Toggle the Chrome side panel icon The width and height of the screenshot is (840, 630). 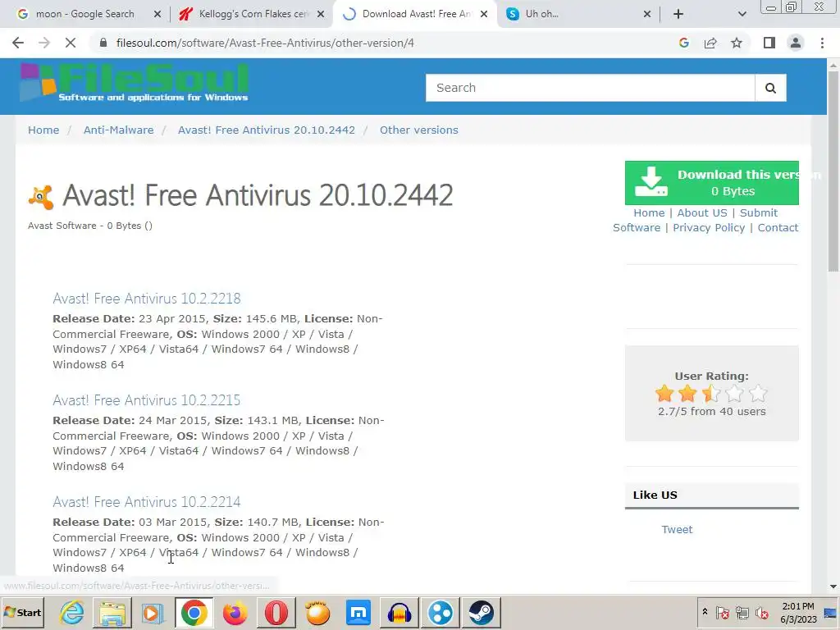click(769, 43)
